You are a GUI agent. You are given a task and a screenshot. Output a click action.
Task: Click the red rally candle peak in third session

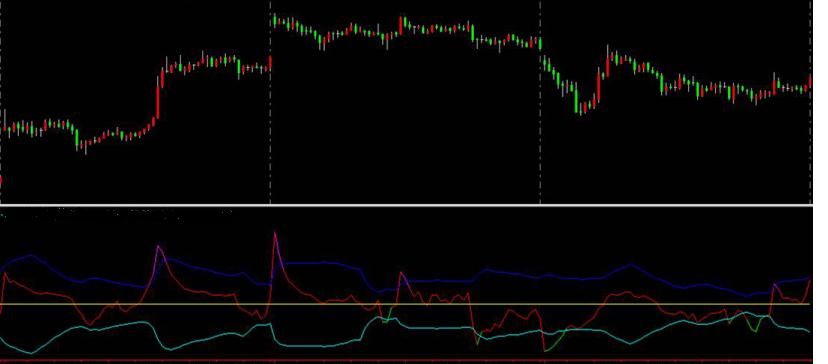[608, 62]
